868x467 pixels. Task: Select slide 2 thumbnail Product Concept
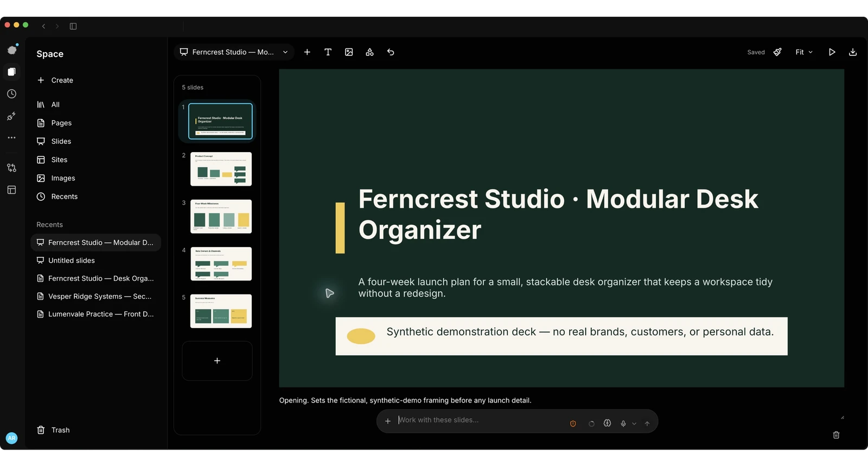tap(221, 169)
